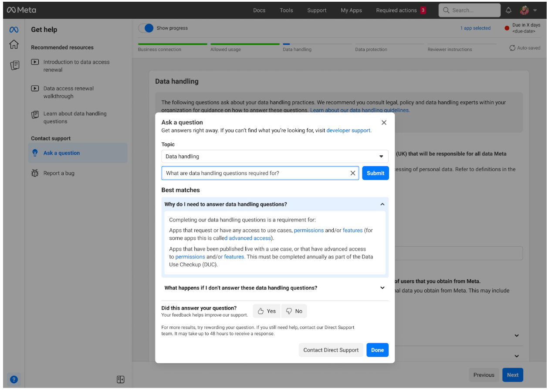Image resolution: width=548 pixels, height=392 pixels.
Task: Go to Data handling step
Action: (x=297, y=50)
